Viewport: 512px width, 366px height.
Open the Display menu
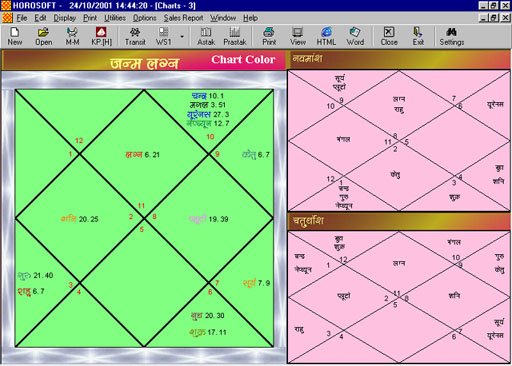pyautogui.click(x=65, y=18)
